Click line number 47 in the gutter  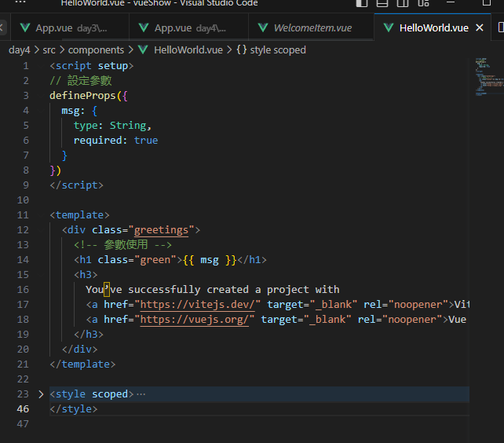23,423
